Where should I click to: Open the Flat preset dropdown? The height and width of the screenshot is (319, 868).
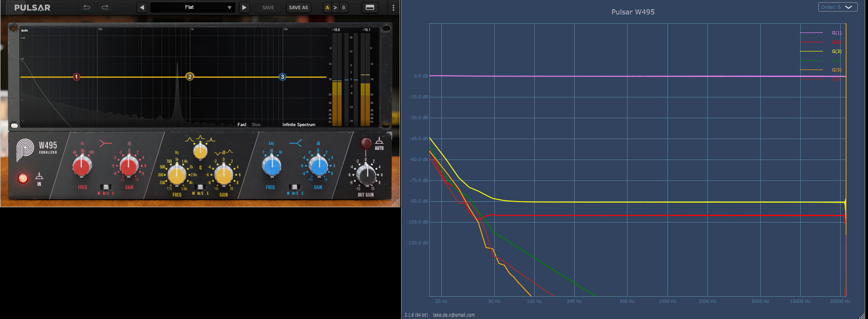193,7
